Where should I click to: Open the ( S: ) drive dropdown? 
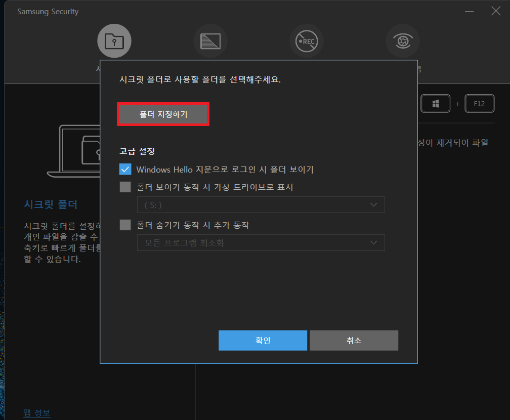point(261,204)
